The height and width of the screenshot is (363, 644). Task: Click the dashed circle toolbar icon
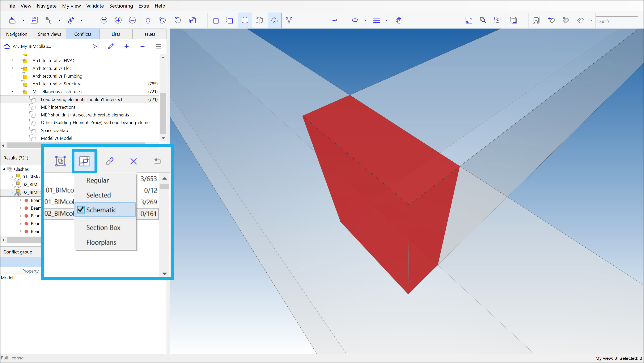(x=162, y=20)
